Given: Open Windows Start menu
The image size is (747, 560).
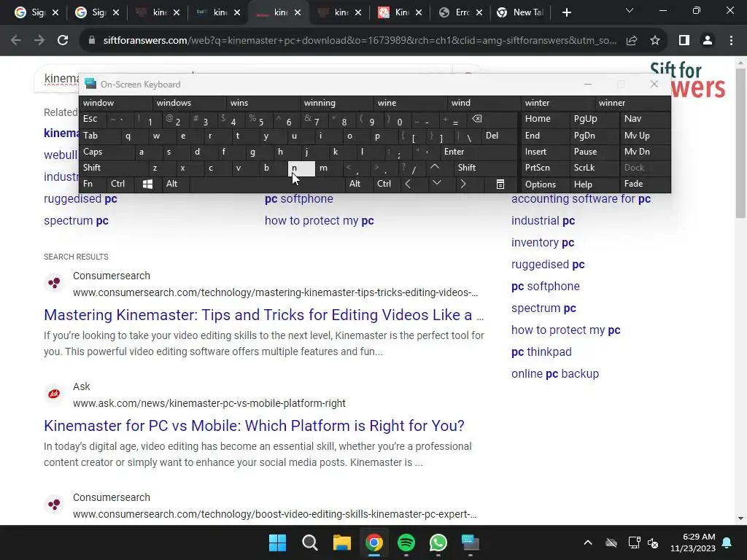Looking at the screenshot, I should (278, 542).
